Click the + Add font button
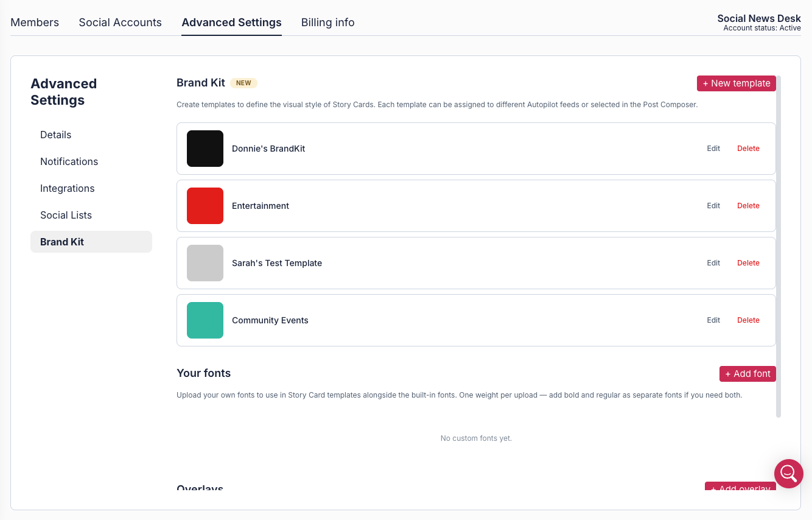812x520 pixels. [x=747, y=374]
